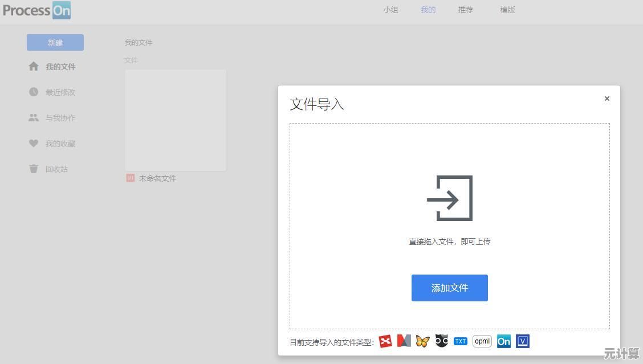The height and width of the screenshot is (364, 643).
Task: Click the TXT file type icon
Action: (460, 341)
